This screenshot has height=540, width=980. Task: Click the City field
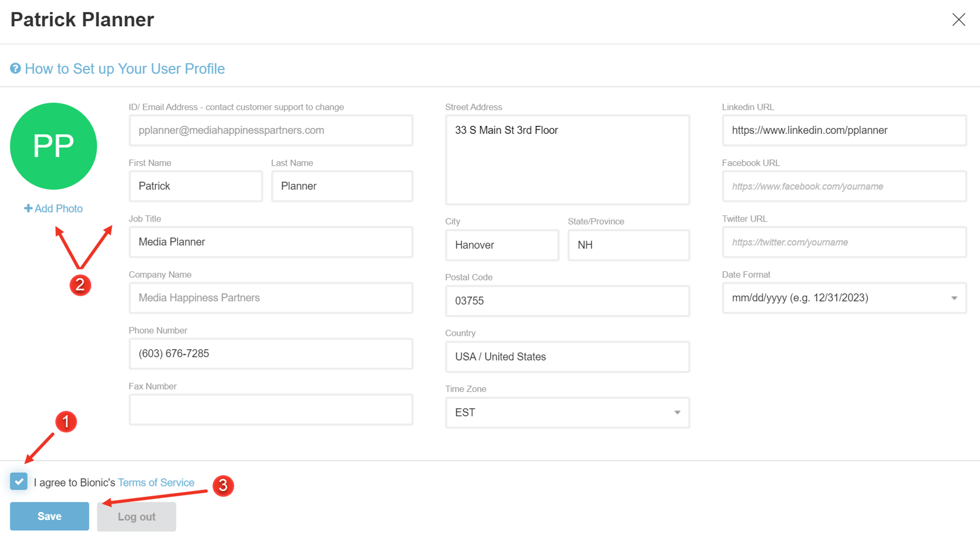point(502,245)
